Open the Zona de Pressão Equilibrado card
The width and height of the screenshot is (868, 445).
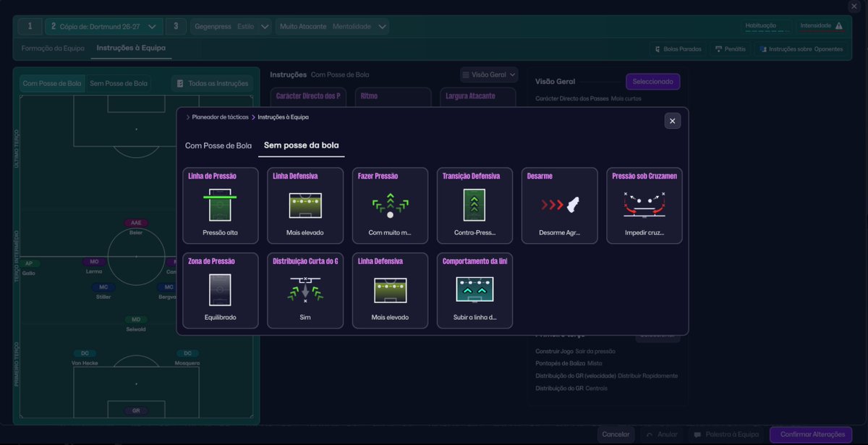(220, 290)
